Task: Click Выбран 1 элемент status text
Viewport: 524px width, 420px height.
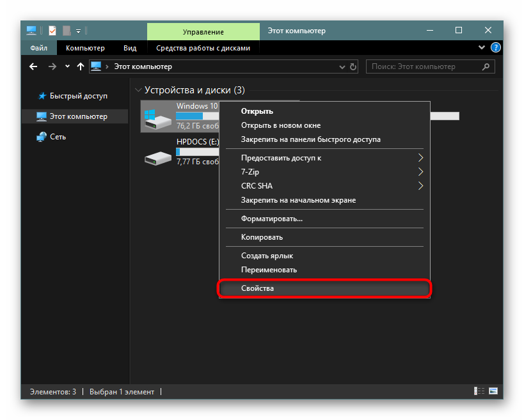Action: coord(122,392)
